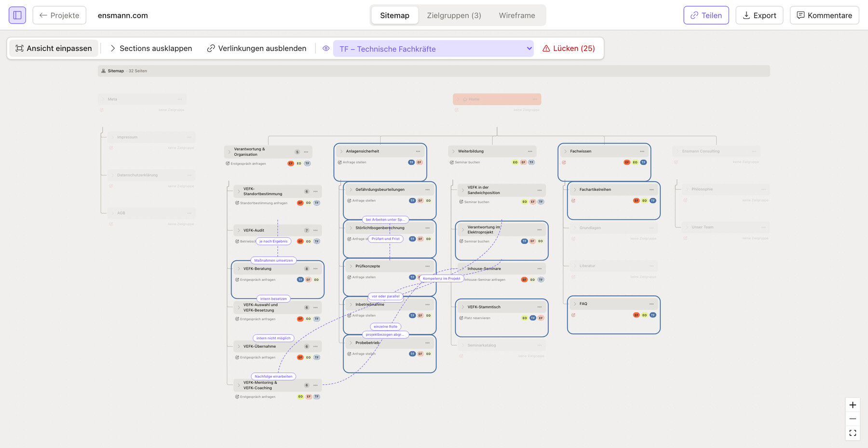Expand the FAQ node chevron
Viewport: 868px width, 448px height.
point(575,304)
